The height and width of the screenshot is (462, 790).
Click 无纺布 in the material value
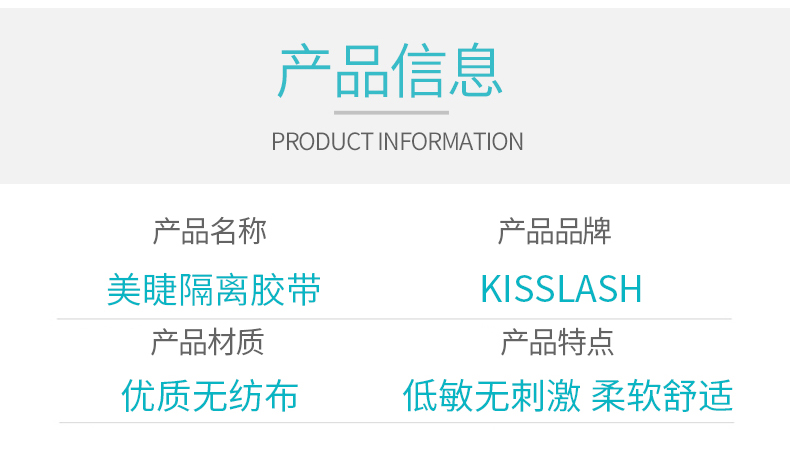click(245, 396)
